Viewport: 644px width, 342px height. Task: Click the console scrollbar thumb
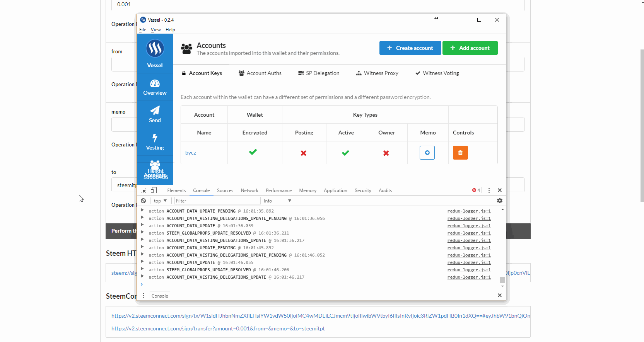pos(502,280)
